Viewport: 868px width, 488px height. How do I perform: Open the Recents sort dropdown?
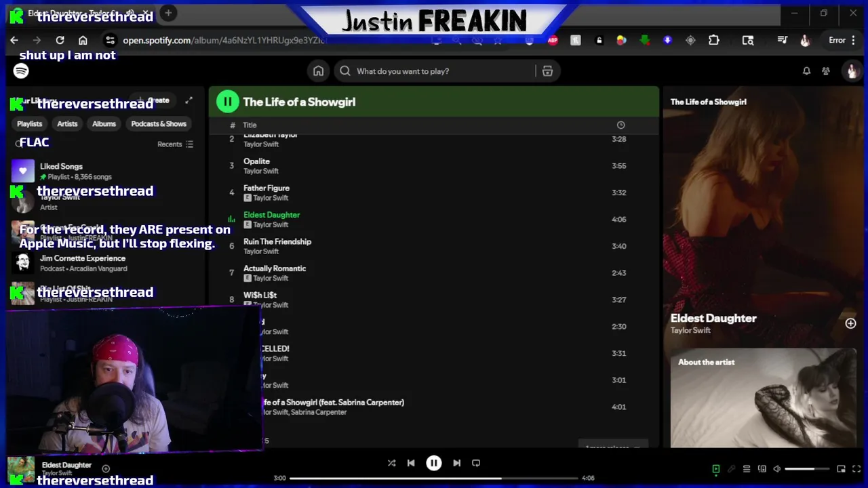coord(175,144)
